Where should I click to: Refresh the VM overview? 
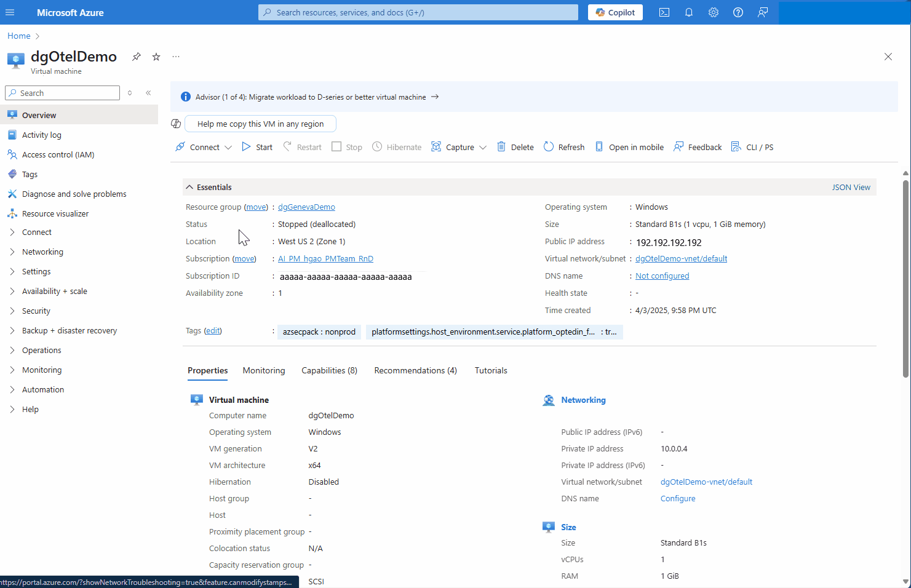click(x=564, y=147)
